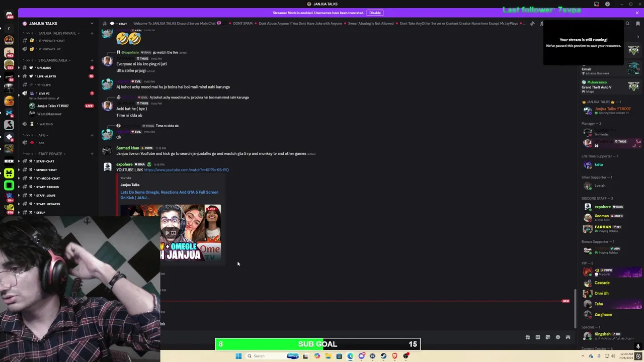The image size is (644, 362).
Task: Open Discord help icon in title bar
Action: coord(607,4)
